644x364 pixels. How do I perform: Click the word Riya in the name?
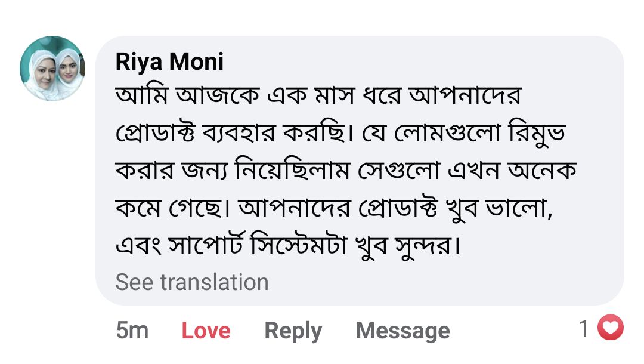click(x=138, y=61)
